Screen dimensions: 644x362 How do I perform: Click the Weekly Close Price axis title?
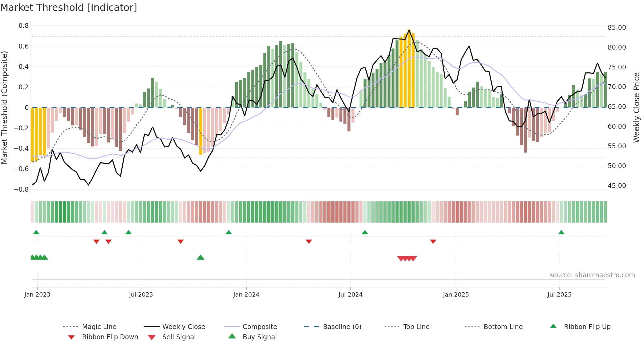click(637, 108)
